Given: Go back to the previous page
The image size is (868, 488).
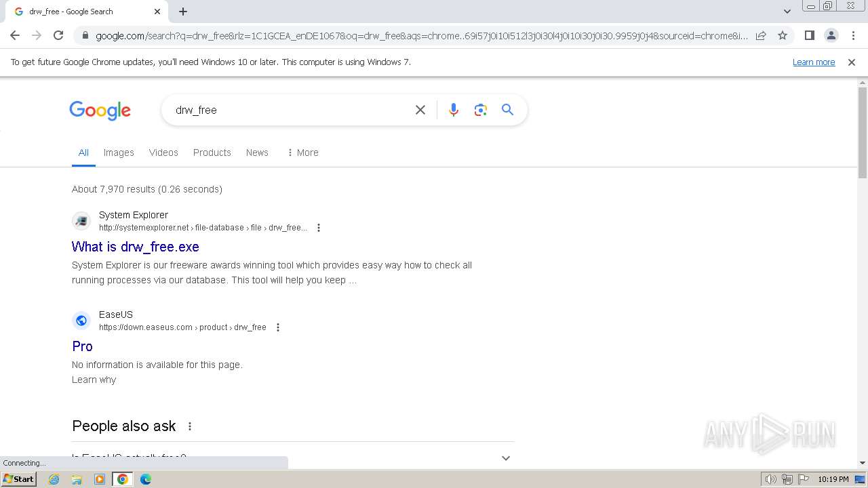Looking at the screenshot, I should (15, 35).
